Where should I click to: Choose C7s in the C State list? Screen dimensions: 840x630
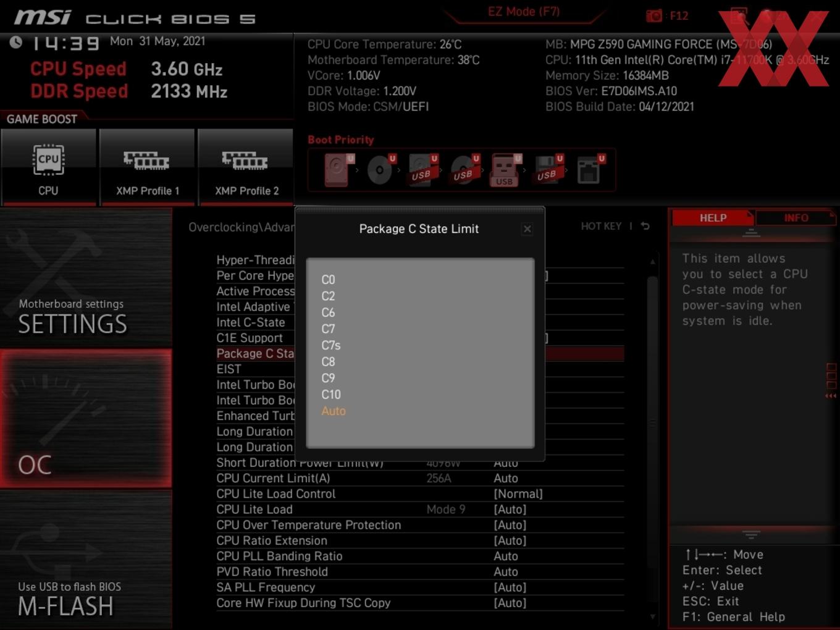[x=331, y=345]
